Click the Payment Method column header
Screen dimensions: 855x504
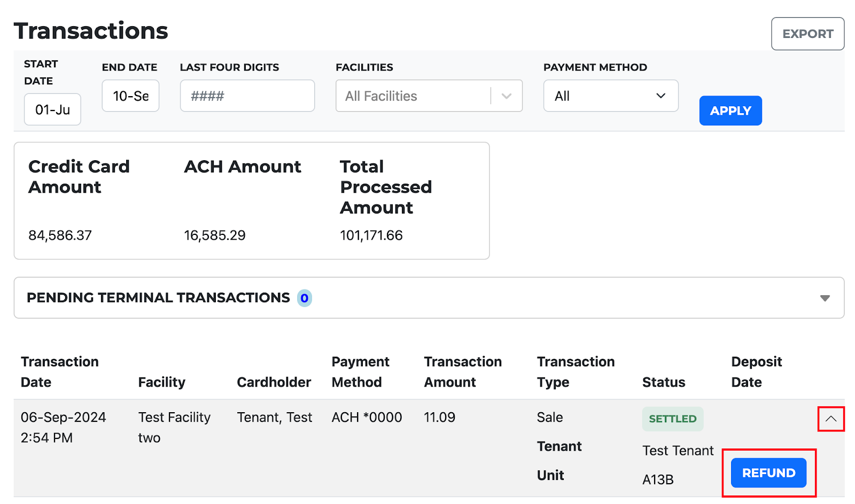click(x=360, y=372)
